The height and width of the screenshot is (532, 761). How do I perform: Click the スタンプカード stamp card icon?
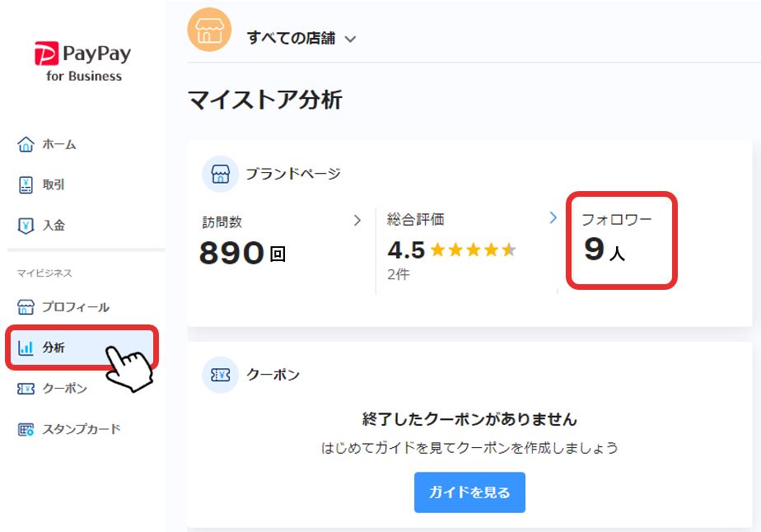pyautogui.click(x=26, y=430)
